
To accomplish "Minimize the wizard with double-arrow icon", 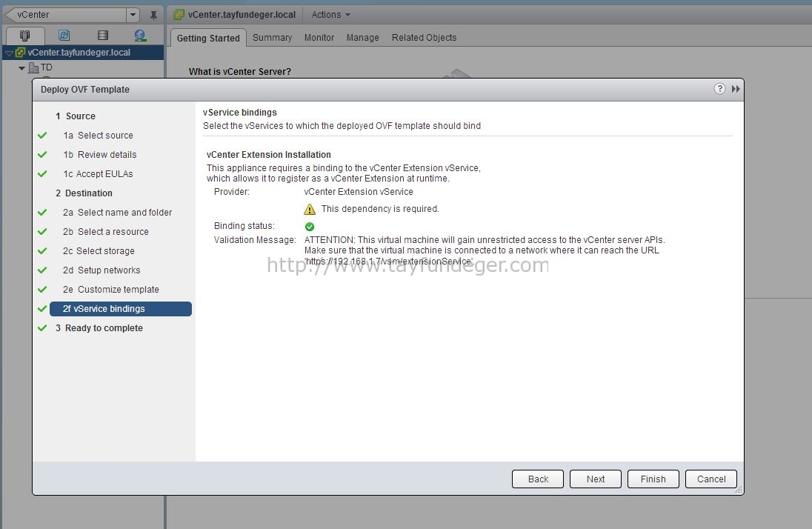I will point(736,89).
